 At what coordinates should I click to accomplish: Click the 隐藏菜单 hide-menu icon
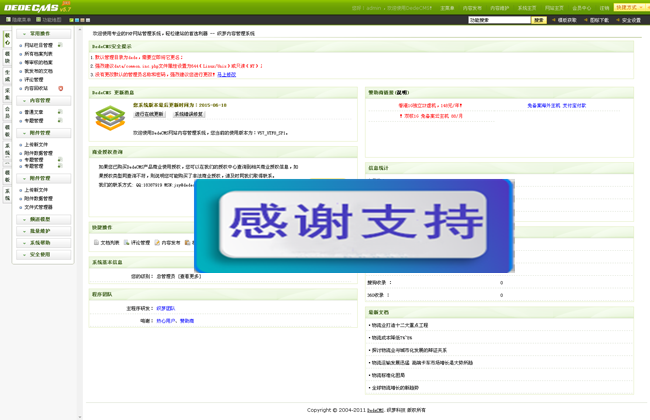(8, 19)
